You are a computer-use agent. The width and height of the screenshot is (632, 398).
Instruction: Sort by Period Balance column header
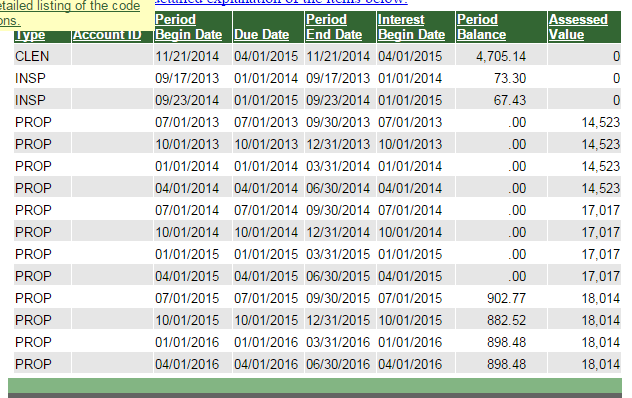click(481, 27)
